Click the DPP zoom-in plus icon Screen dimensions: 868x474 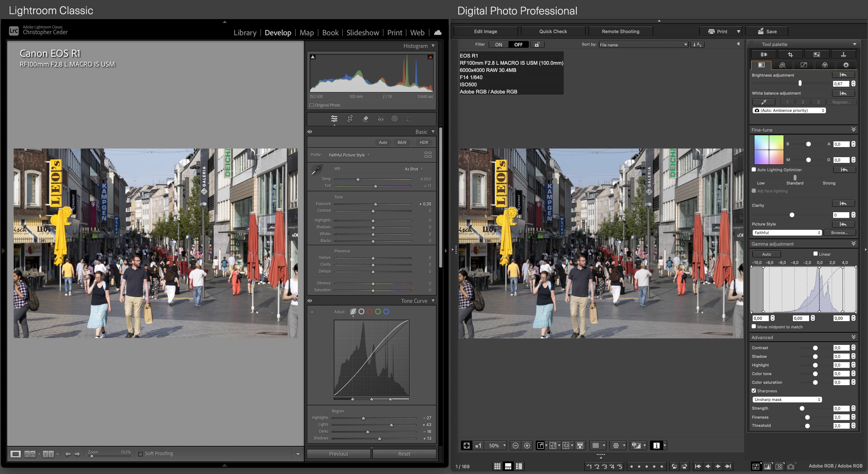(x=527, y=446)
